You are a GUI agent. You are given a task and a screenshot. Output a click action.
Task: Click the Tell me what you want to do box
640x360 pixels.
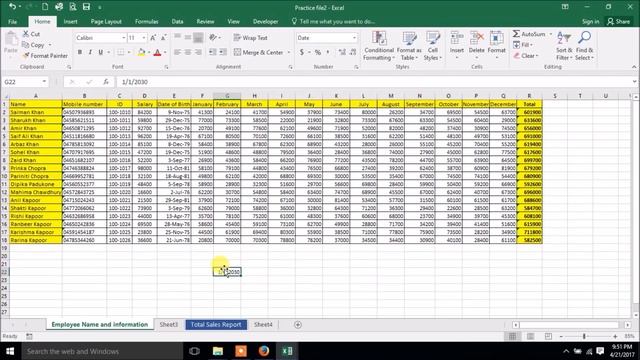[333, 22]
